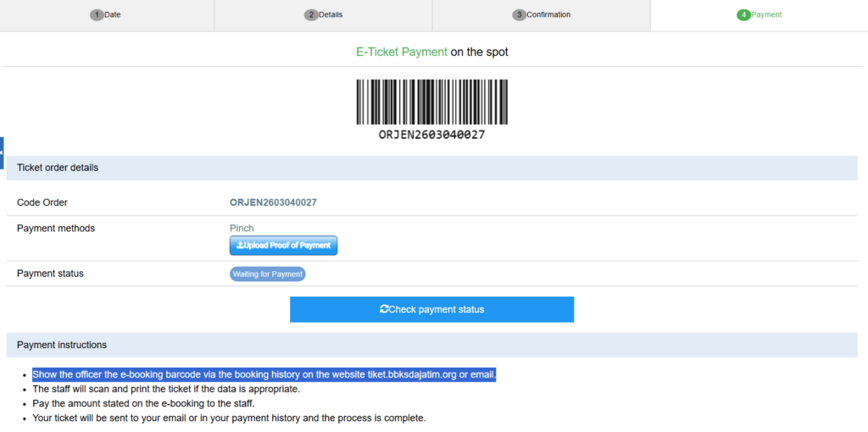Viewport: 868px width, 432px height.
Task: Click the Pinch payment method text
Action: click(242, 229)
